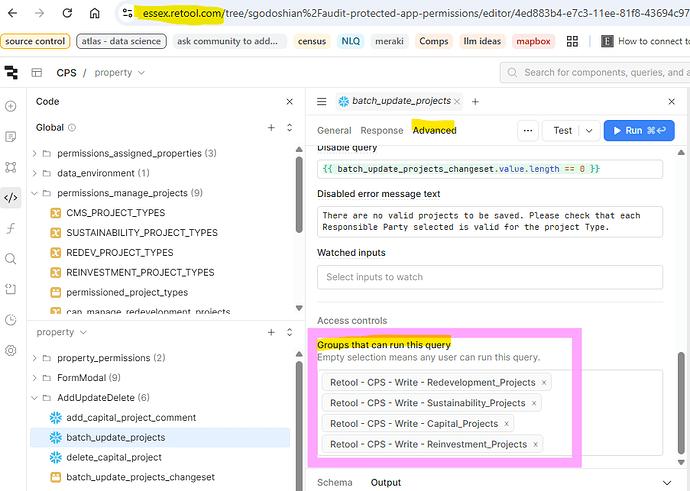Remove the Redevelopment_Projects group tag
Screen dimensions: 690x491
tap(544, 382)
